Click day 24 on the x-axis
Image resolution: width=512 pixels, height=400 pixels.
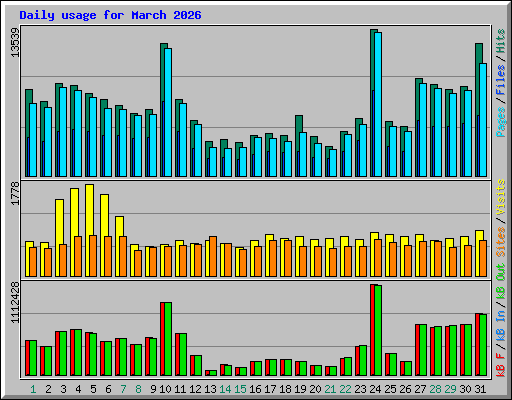375,389
